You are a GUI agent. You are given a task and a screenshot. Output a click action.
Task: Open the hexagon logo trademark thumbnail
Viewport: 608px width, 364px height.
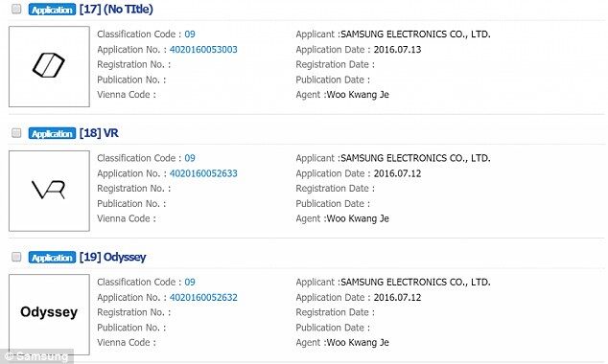tap(49, 67)
